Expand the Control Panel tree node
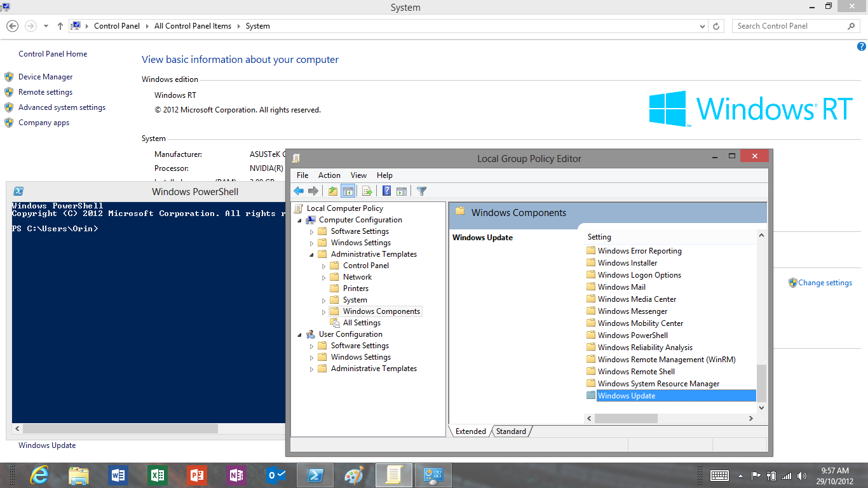This screenshot has width=868, height=488. [x=323, y=266]
